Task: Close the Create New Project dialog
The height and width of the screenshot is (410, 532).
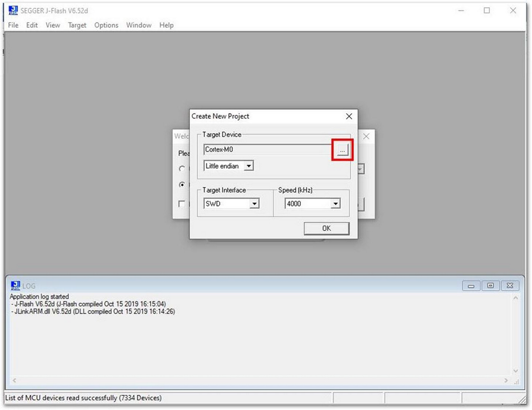Action: [349, 116]
